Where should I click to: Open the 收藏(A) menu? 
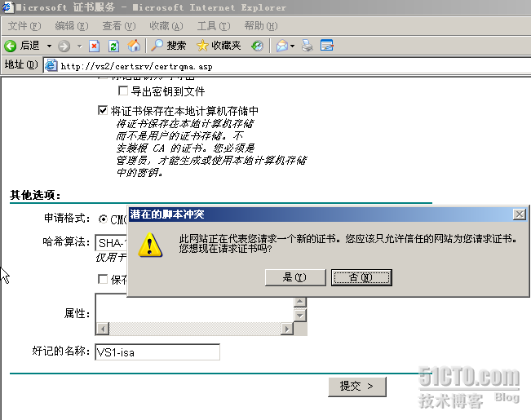166,26
